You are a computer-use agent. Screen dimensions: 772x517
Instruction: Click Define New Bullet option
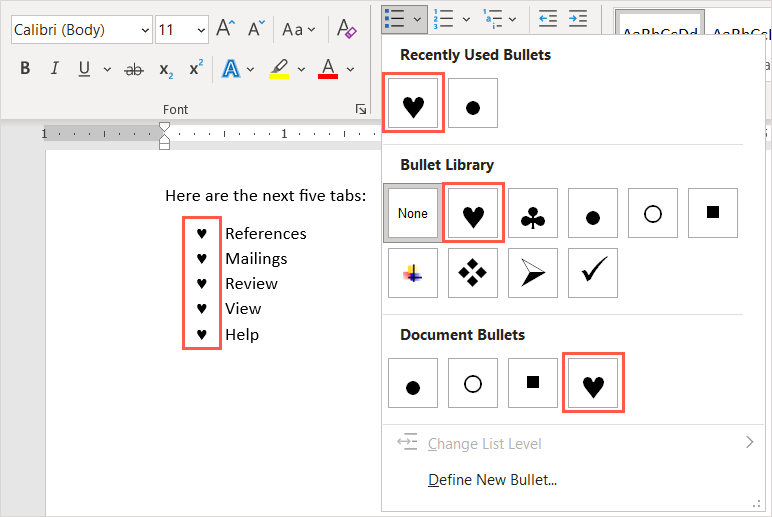click(x=492, y=480)
